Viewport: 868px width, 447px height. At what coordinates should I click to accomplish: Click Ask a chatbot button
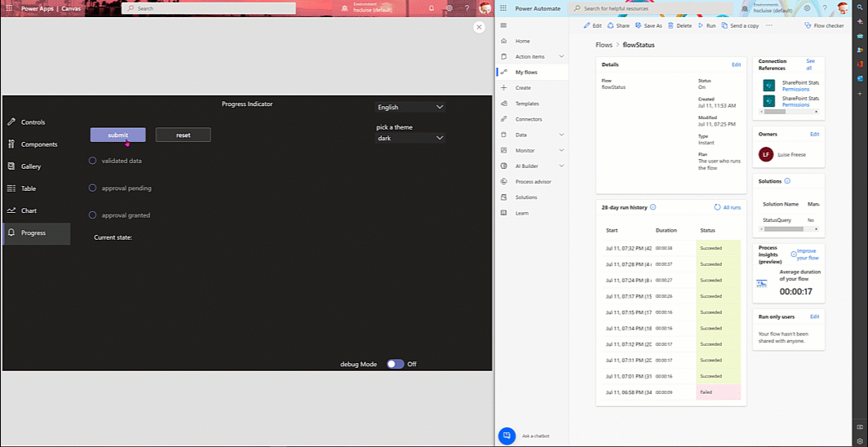click(507, 436)
